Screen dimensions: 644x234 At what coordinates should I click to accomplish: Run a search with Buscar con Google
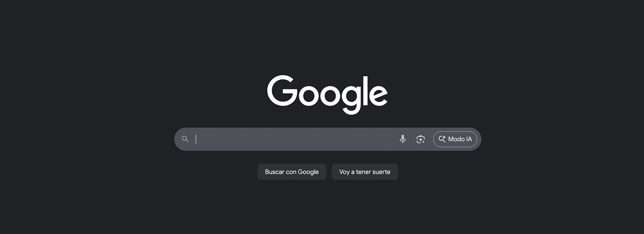coord(292,172)
